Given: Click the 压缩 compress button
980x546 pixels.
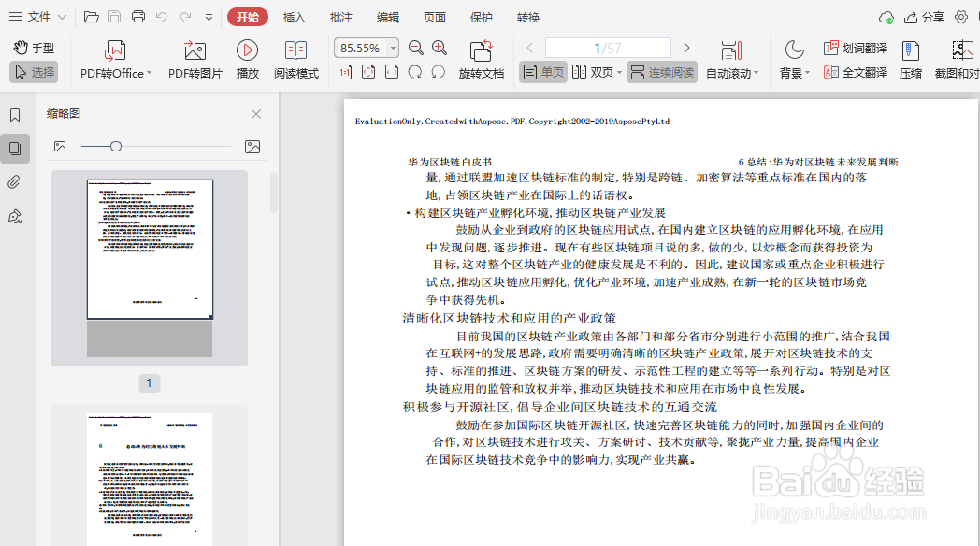Looking at the screenshot, I should click(911, 59).
